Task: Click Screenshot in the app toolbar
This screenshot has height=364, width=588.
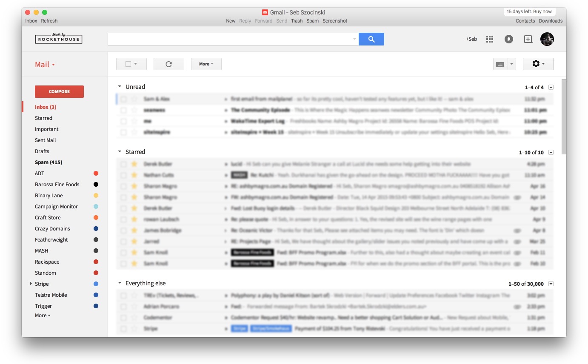Action: tap(335, 21)
